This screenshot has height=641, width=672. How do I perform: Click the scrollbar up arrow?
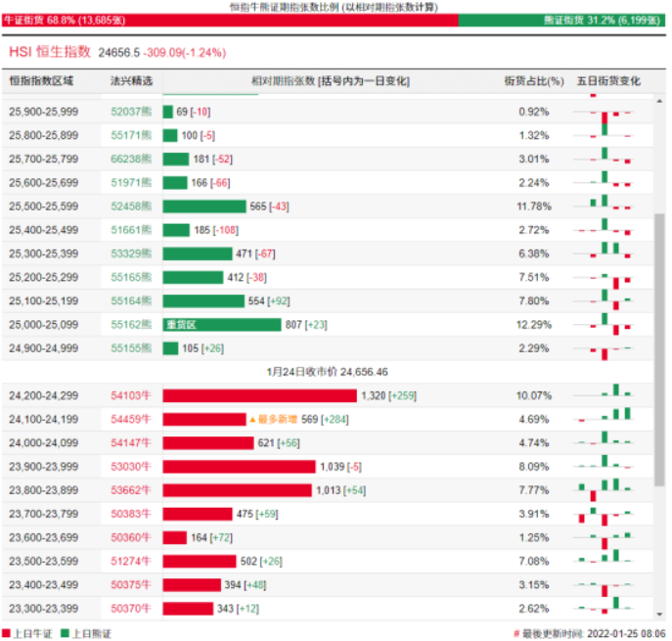coord(659,101)
